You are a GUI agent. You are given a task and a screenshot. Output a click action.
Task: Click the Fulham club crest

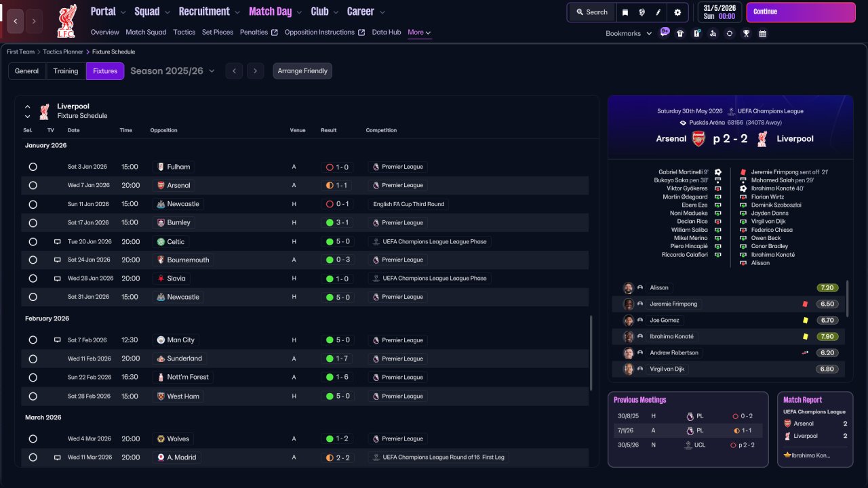tap(160, 167)
